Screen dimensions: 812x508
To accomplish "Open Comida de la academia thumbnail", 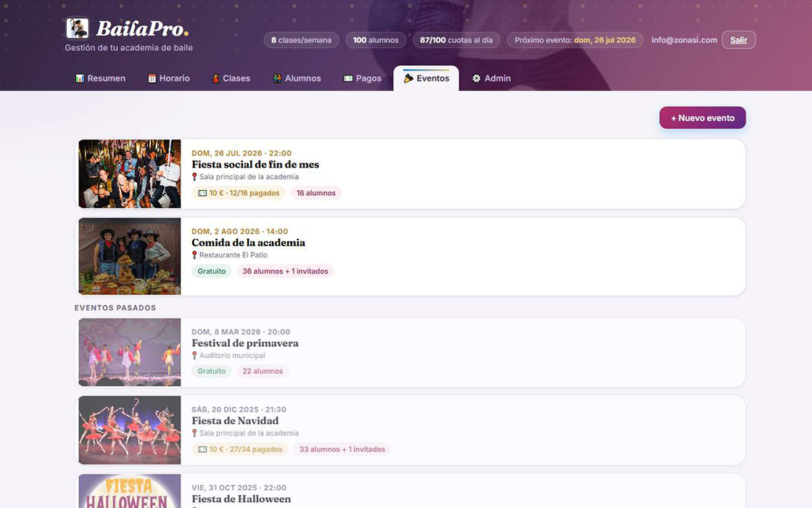I will point(130,256).
